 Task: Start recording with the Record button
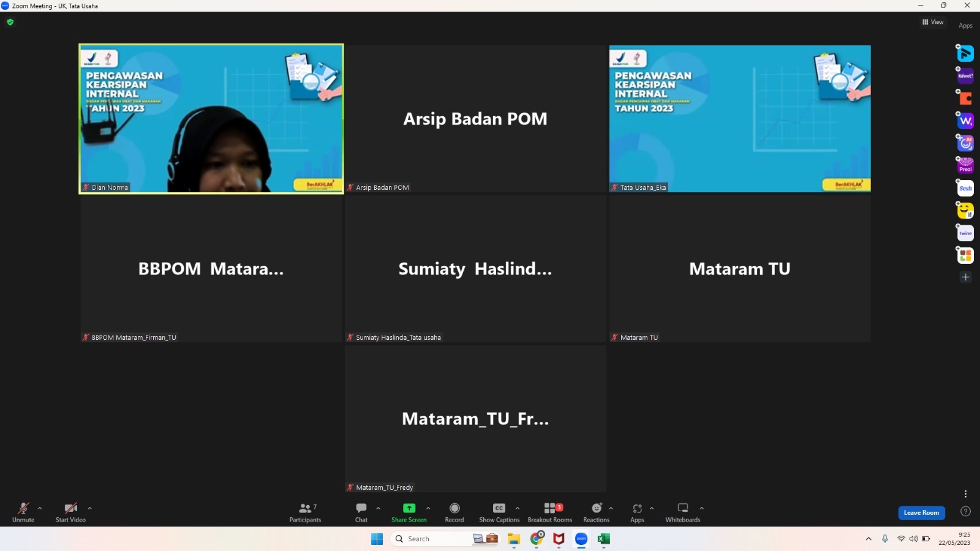(454, 512)
